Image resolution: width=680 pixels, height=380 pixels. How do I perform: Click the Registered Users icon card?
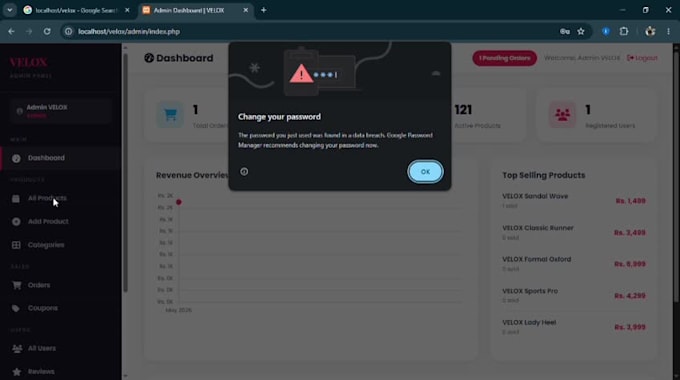pos(562,115)
